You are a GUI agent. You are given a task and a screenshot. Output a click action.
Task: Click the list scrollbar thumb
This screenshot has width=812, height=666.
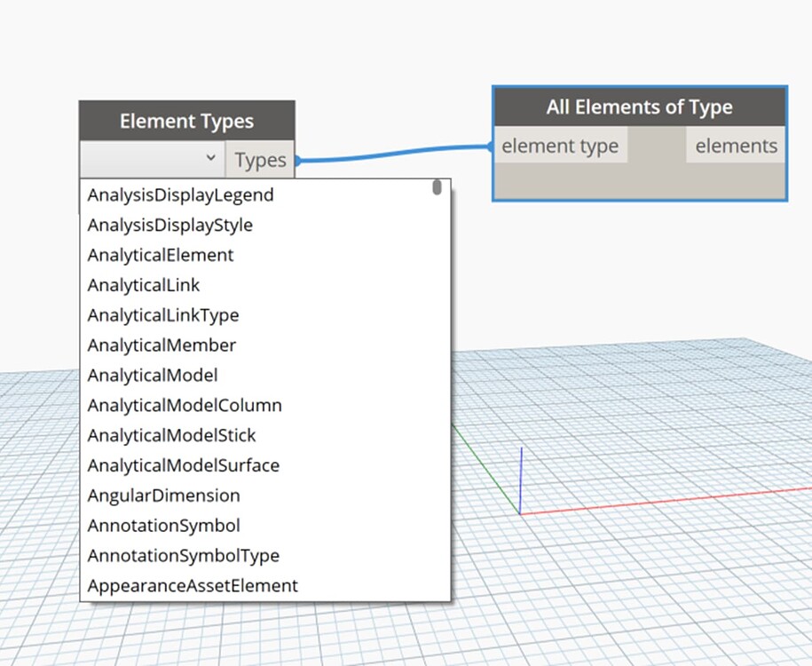click(438, 186)
